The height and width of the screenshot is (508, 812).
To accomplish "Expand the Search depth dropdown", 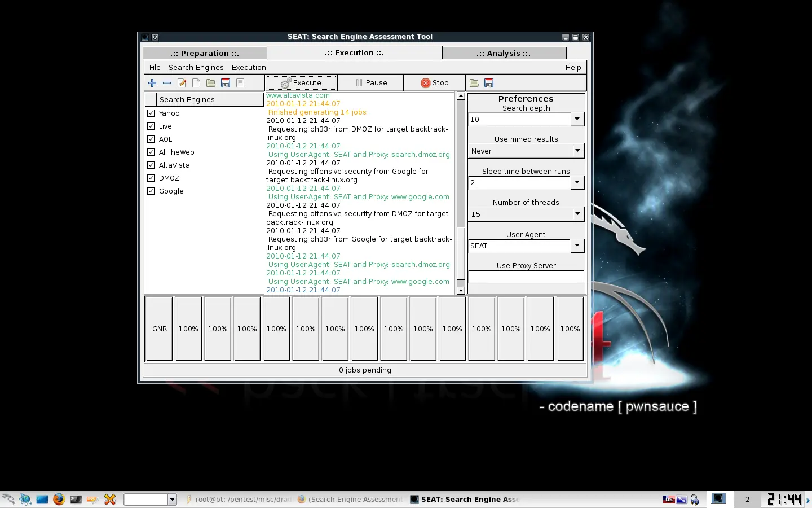I will pyautogui.click(x=576, y=119).
